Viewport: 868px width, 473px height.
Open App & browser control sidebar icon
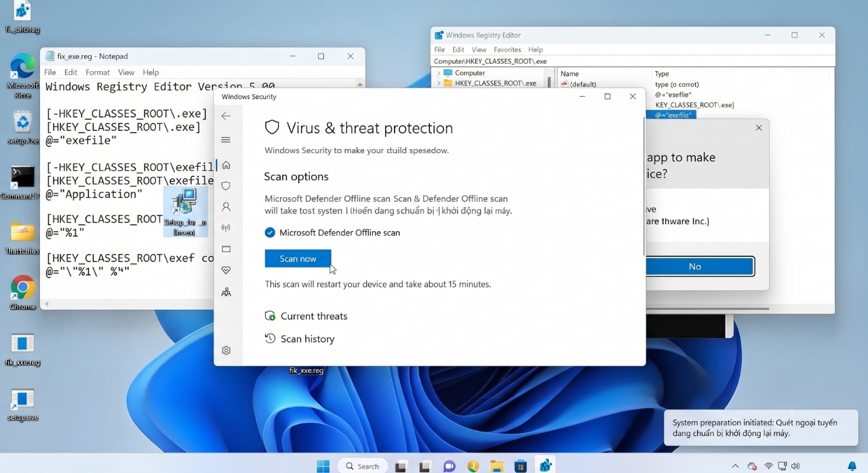226,249
